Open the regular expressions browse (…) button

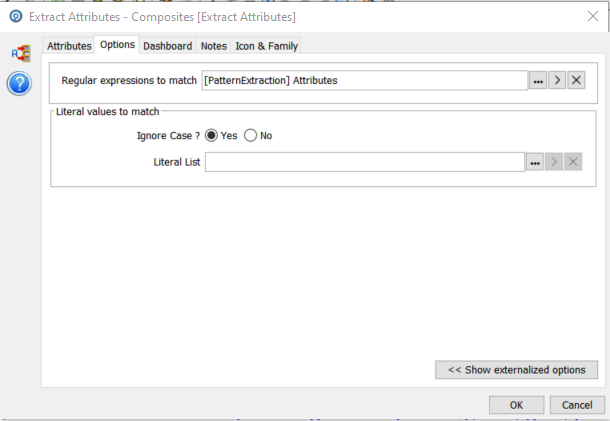[x=538, y=81]
